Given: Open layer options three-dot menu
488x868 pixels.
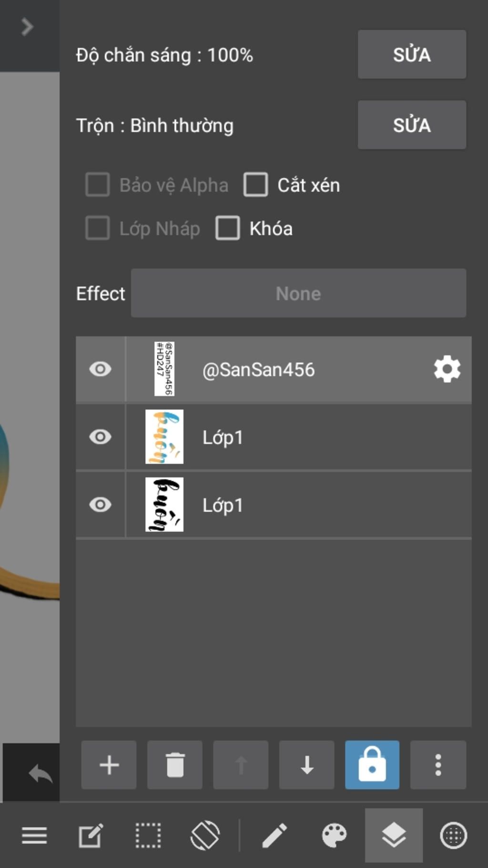Looking at the screenshot, I should [x=438, y=765].
